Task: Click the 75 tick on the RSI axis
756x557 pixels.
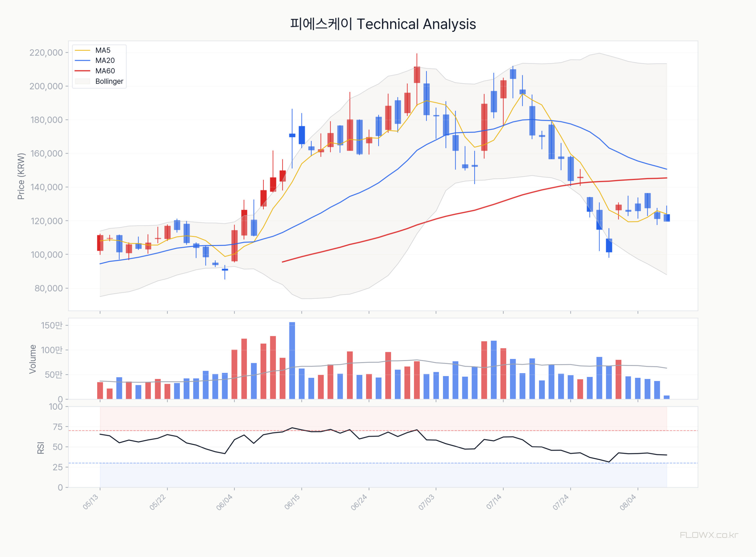Action: click(58, 427)
